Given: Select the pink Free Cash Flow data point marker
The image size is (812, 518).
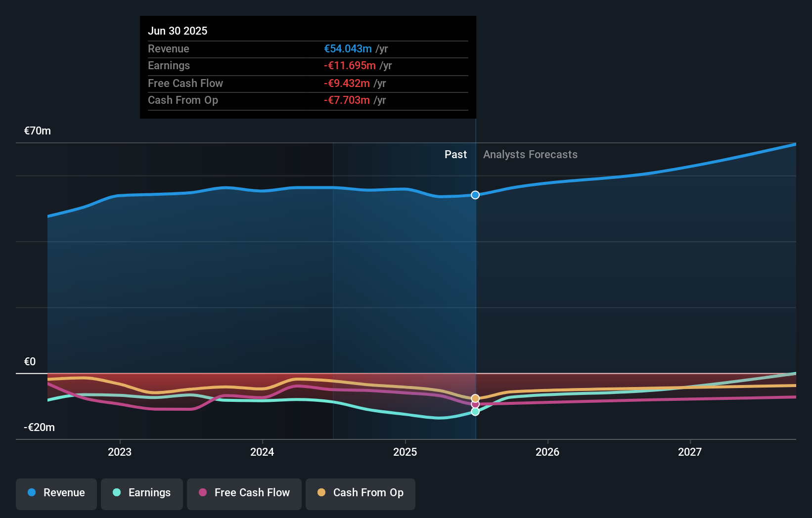Looking at the screenshot, I should point(475,404).
